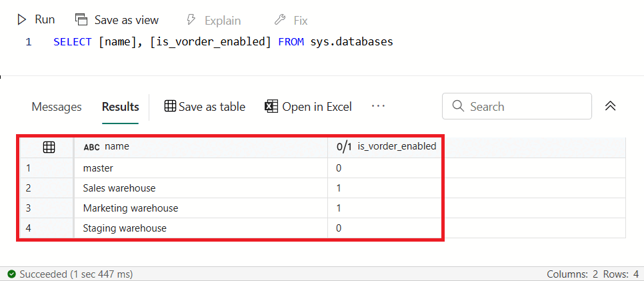Click the Staging warehouse cell

point(201,228)
